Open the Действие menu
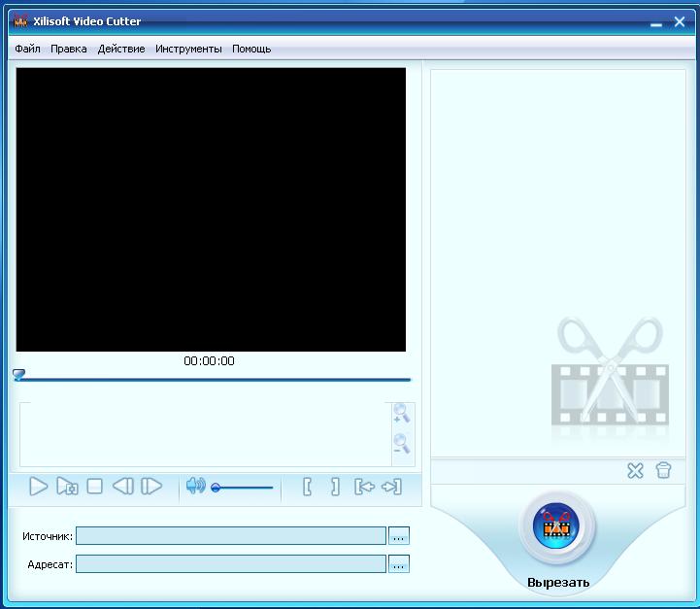Image resolution: width=700 pixels, height=609 pixels. click(121, 49)
